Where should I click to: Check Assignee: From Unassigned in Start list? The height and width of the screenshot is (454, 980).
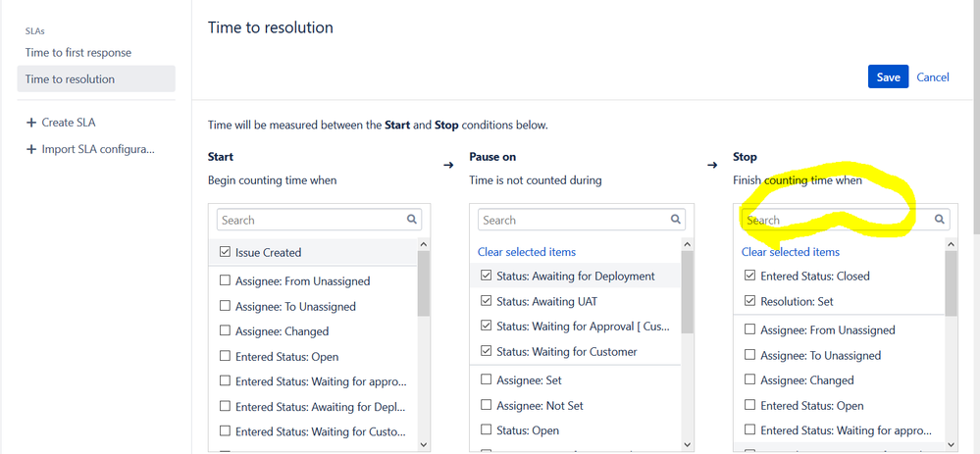coord(225,280)
